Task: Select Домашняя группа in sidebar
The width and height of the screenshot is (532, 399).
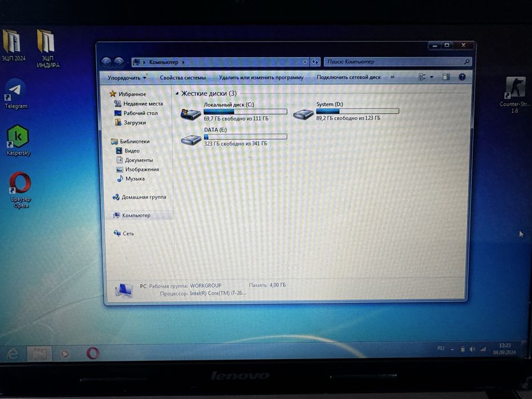Action: pyautogui.click(x=140, y=197)
